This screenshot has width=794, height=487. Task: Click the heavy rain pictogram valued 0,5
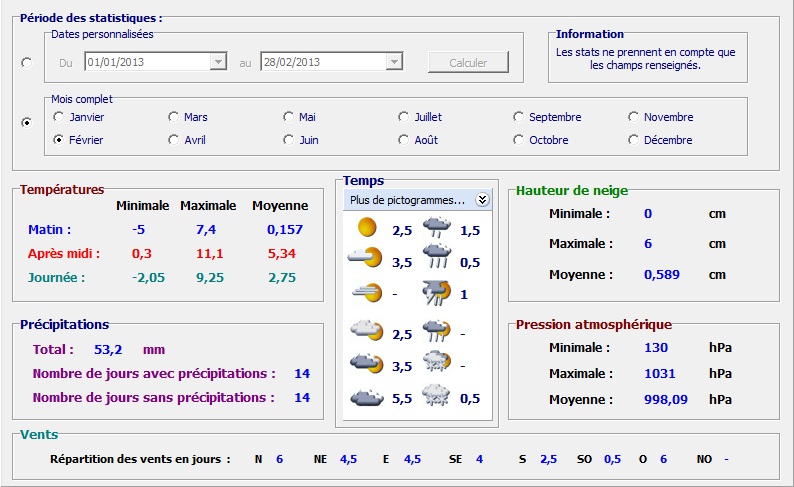[436, 256]
